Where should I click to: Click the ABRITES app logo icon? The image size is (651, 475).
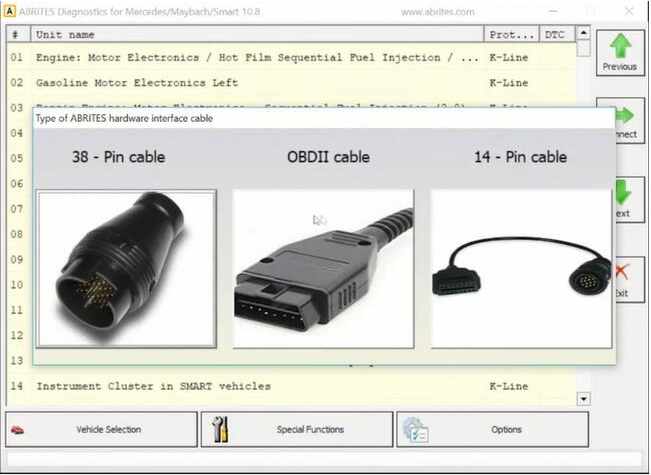click(9, 11)
